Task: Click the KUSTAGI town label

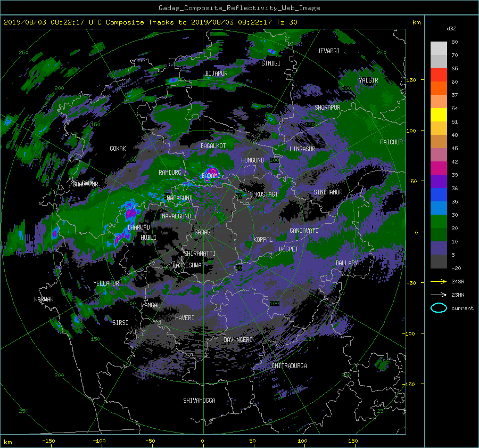Action: coord(267,194)
